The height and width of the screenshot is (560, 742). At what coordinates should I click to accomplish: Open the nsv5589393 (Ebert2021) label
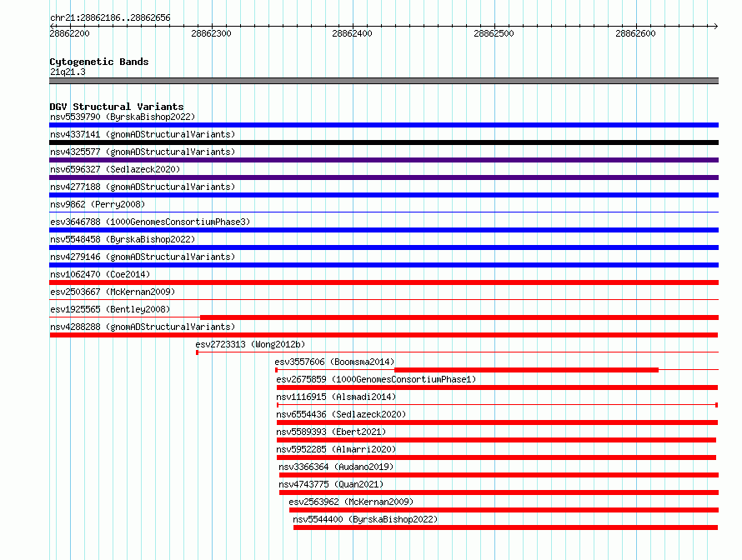(331, 432)
